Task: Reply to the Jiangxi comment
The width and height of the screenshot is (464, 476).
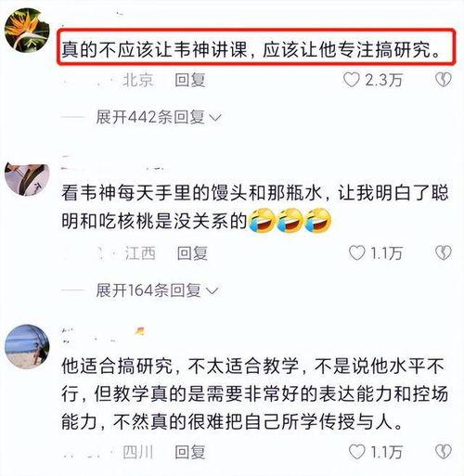Action: pyautogui.click(x=192, y=253)
